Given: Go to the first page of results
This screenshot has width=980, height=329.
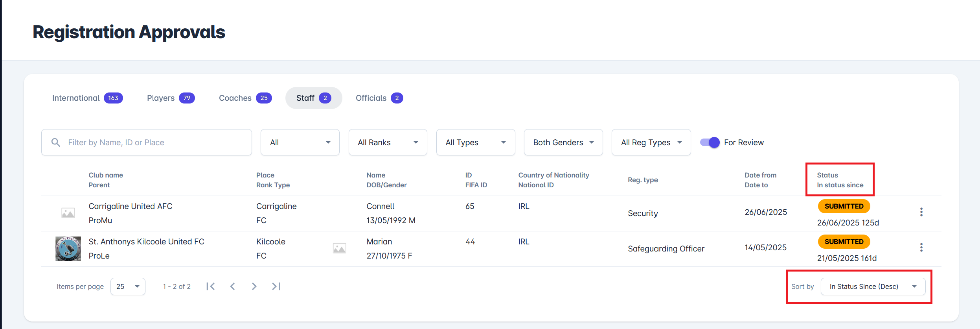Looking at the screenshot, I should coord(211,286).
